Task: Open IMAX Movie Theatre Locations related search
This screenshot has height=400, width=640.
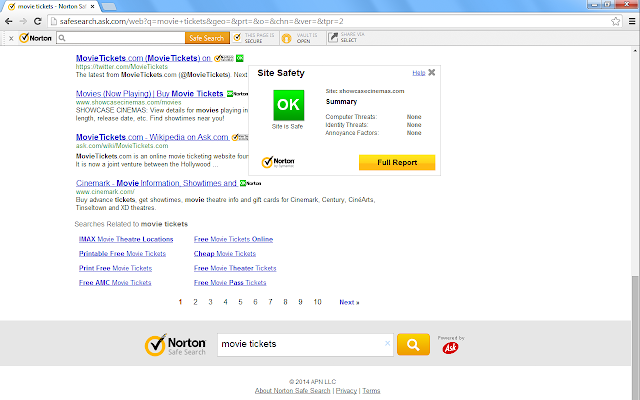Action: click(x=126, y=239)
